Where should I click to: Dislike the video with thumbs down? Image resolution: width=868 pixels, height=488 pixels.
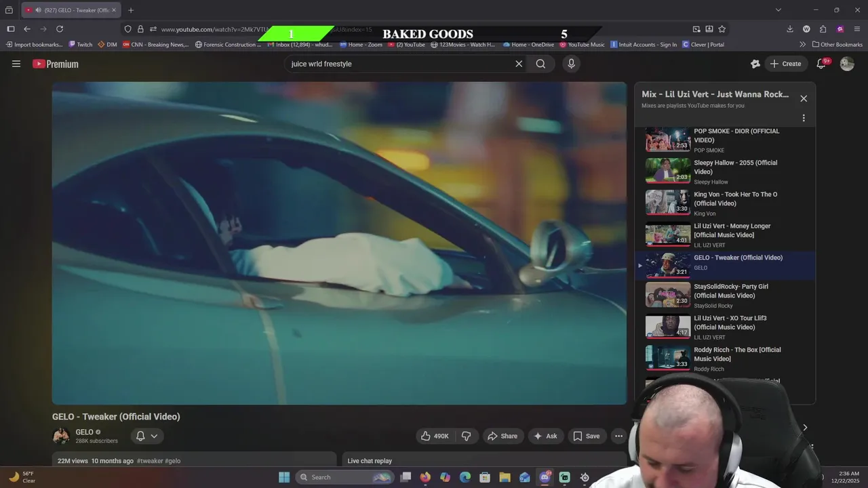[467, 436]
